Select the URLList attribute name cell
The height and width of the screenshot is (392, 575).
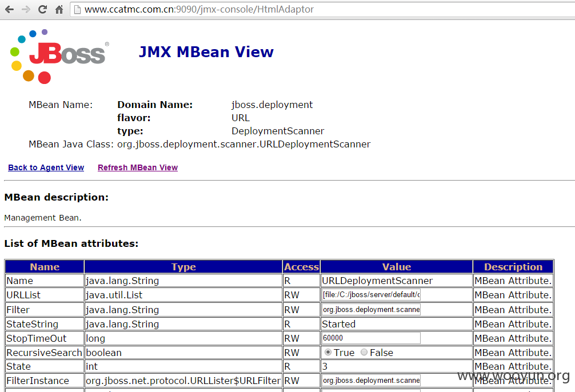45,295
